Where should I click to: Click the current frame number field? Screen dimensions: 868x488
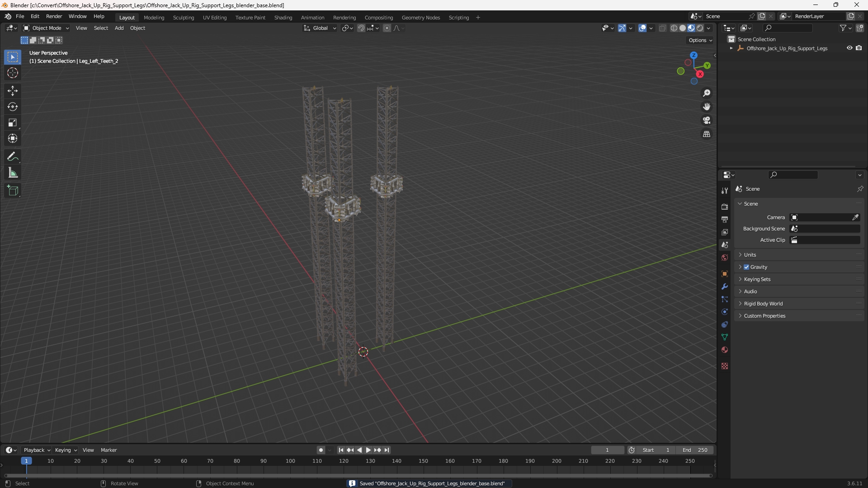608,450
